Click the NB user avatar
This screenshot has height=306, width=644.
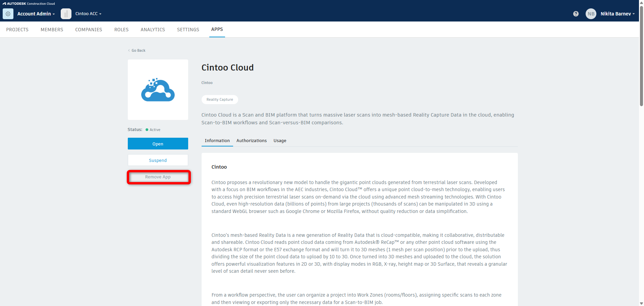pos(591,14)
